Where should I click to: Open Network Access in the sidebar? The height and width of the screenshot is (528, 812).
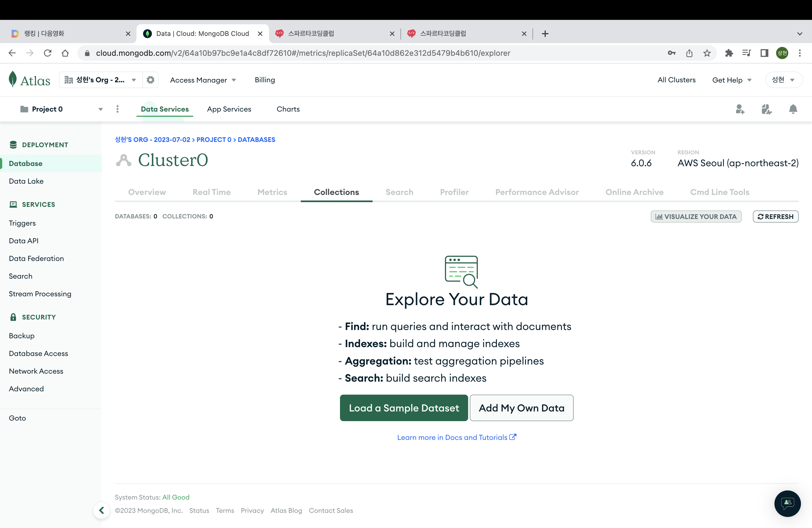point(36,371)
